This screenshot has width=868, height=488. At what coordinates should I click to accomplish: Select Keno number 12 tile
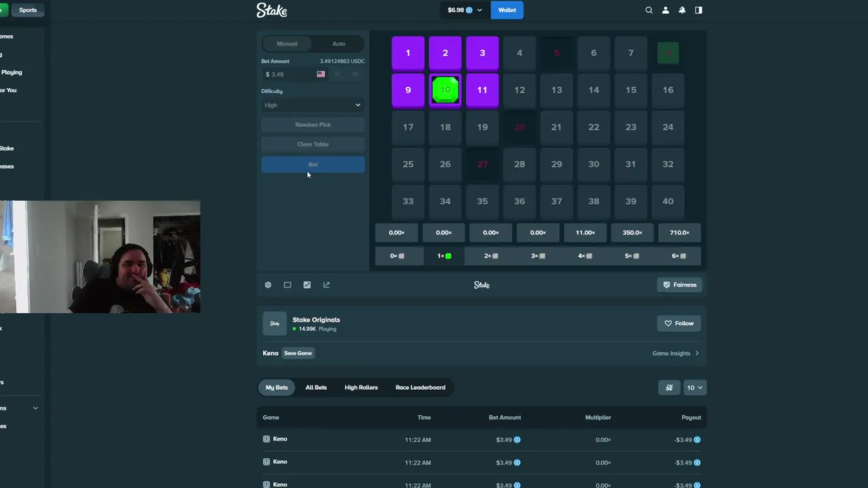[519, 90]
